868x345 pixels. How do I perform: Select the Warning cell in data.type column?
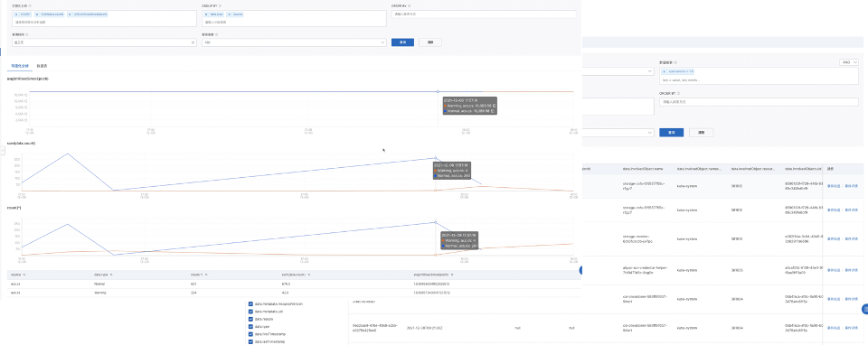tap(100, 293)
